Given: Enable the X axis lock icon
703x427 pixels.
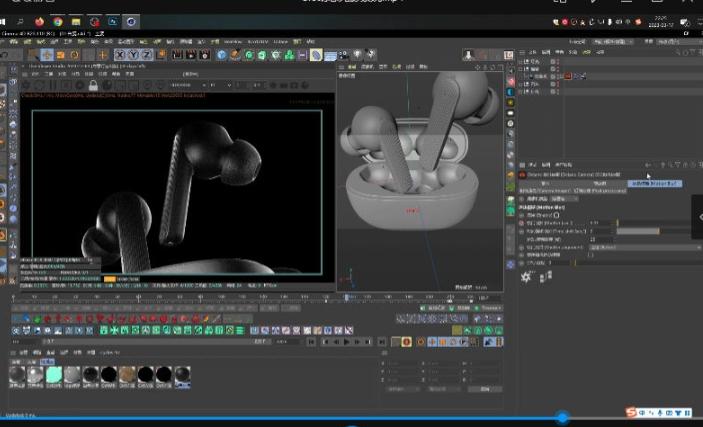Looking at the screenshot, I should coord(121,55).
